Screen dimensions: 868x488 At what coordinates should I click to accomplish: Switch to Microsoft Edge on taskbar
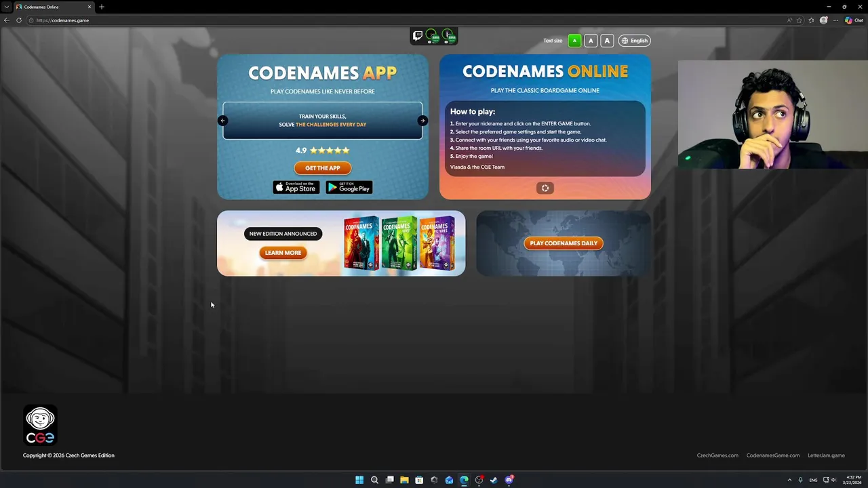click(x=464, y=480)
